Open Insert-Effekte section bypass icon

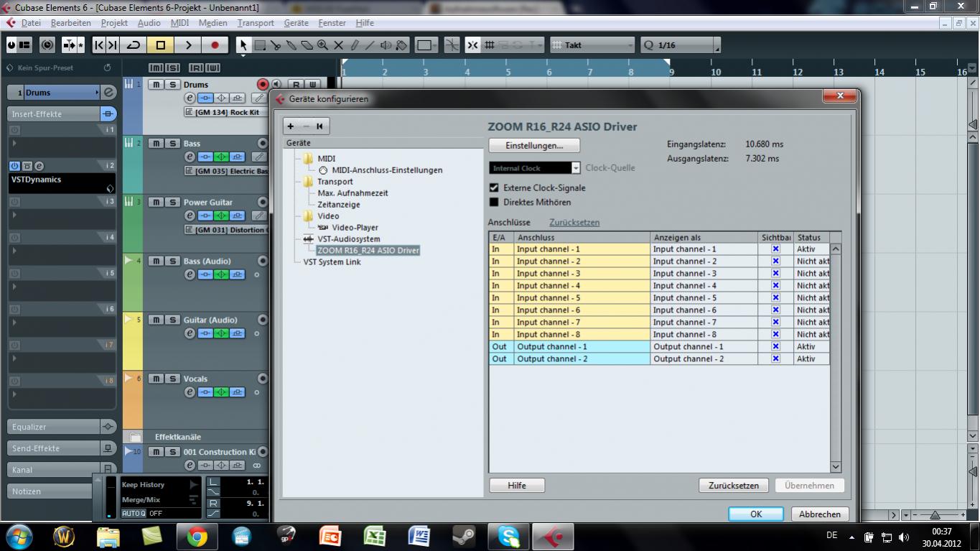pos(108,114)
